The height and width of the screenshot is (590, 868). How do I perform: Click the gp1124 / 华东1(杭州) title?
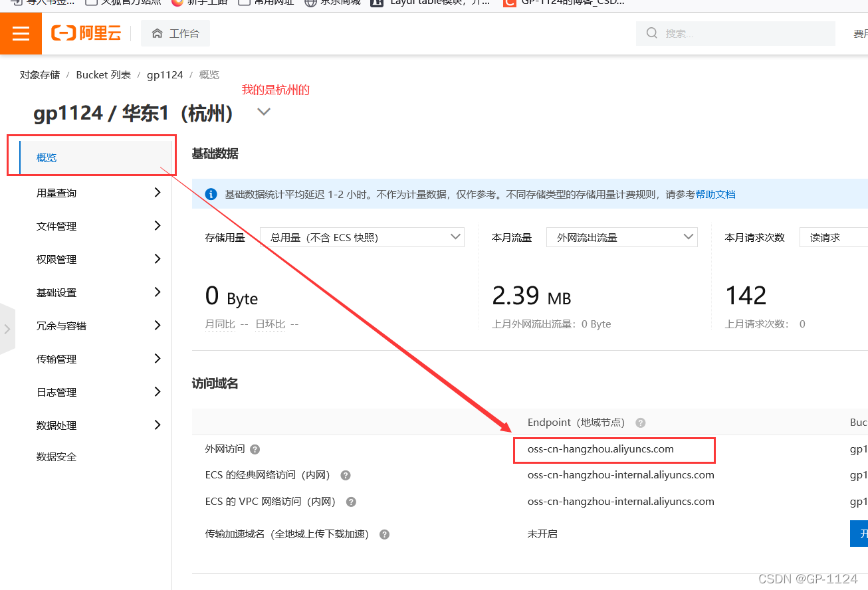coord(135,113)
